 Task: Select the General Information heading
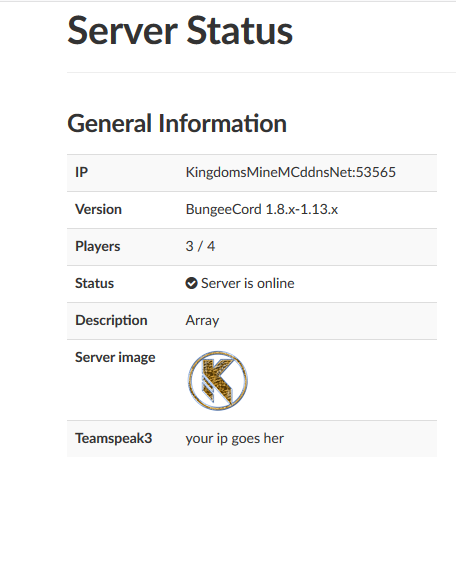[177, 123]
